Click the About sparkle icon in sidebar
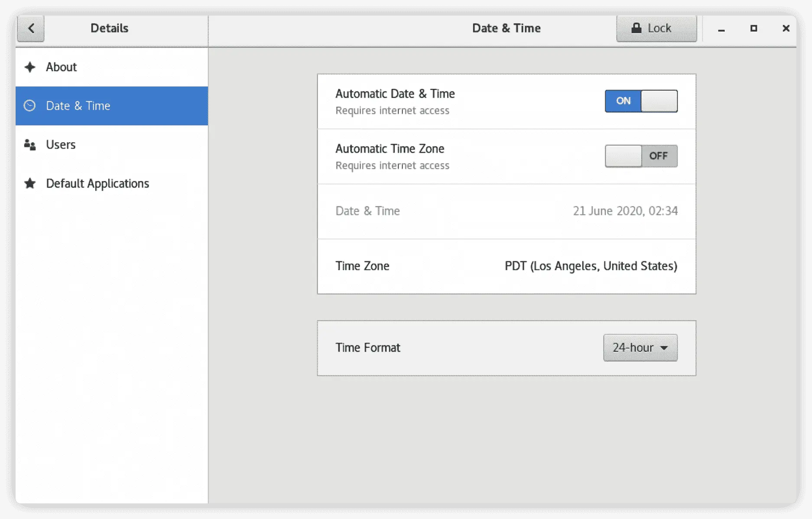 pos(30,67)
